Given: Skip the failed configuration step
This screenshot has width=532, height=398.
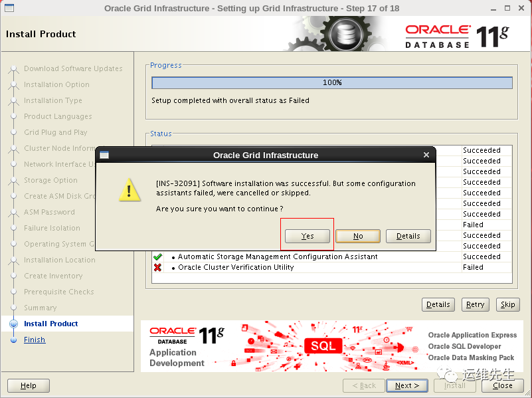Looking at the screenshot, I should click(x=507, y=304).
